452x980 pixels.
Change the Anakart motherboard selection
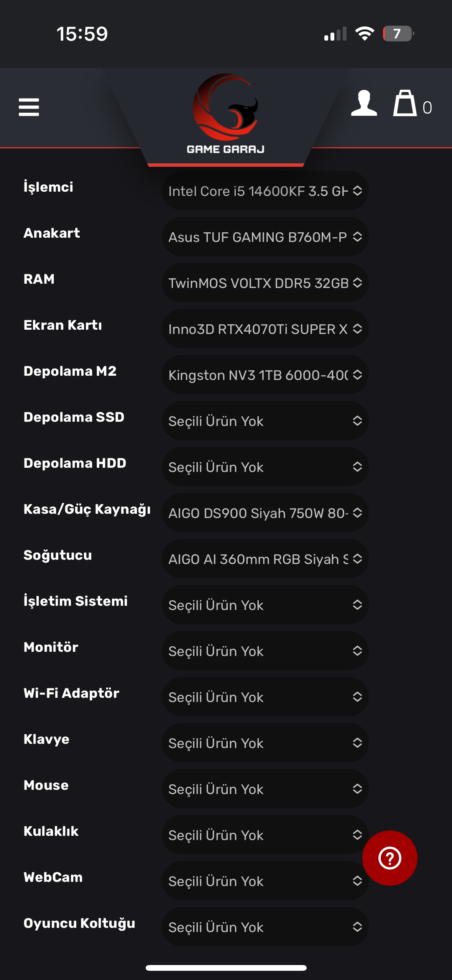[x=265, y=237]
